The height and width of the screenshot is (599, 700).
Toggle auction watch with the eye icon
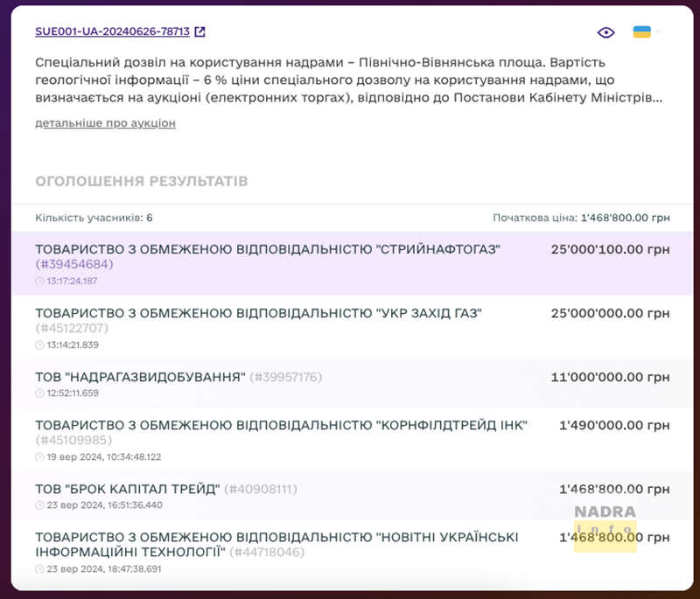[605, 31]
